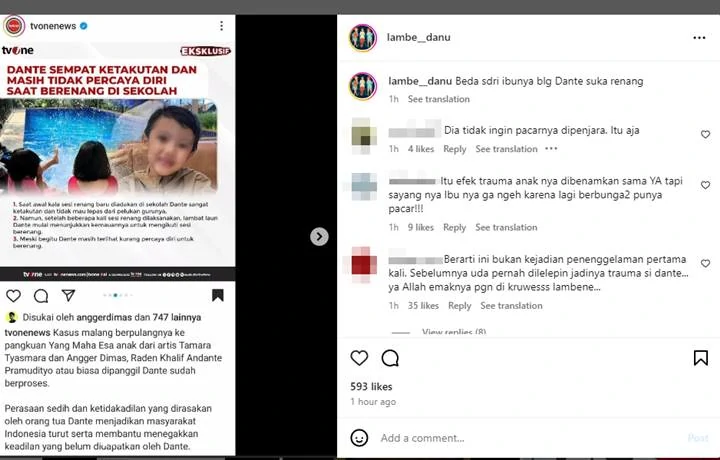Open lambe__danu username in header
This screenshot has height=460, width=720.
[x=418, y=37]
